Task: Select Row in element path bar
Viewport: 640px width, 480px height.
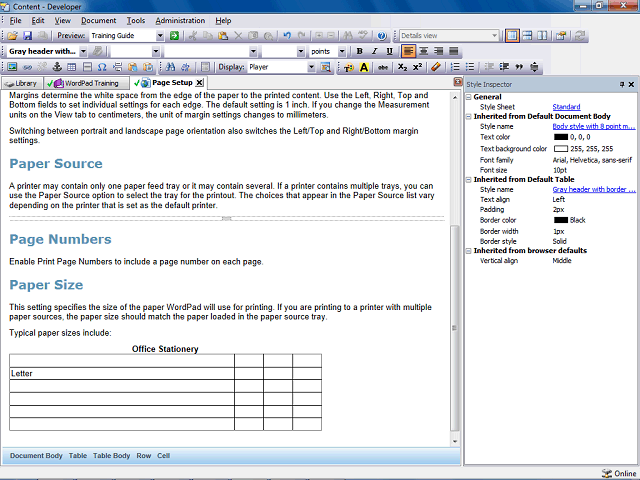Action: pyautogui.click(x=144, y=456)
